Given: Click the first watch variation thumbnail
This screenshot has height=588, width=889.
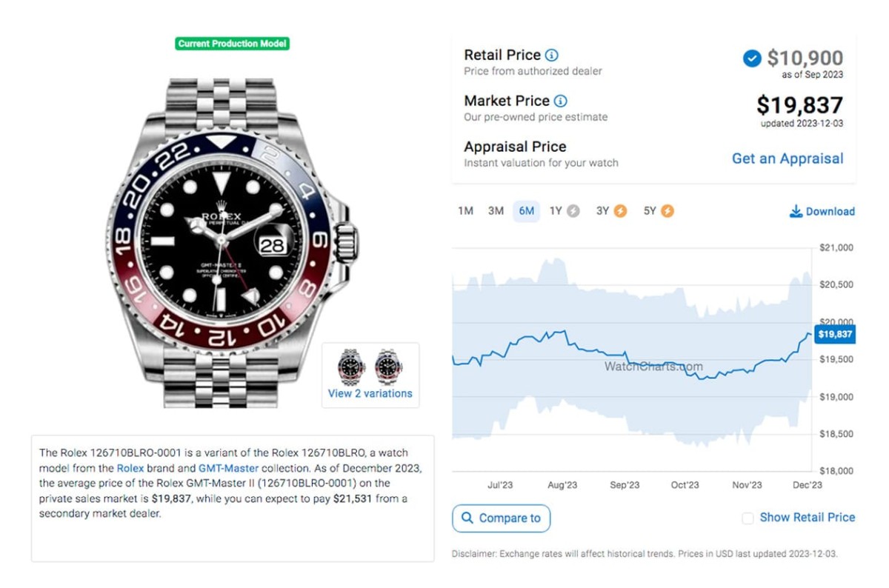Looking at the screenshot, I should point(352,367).
